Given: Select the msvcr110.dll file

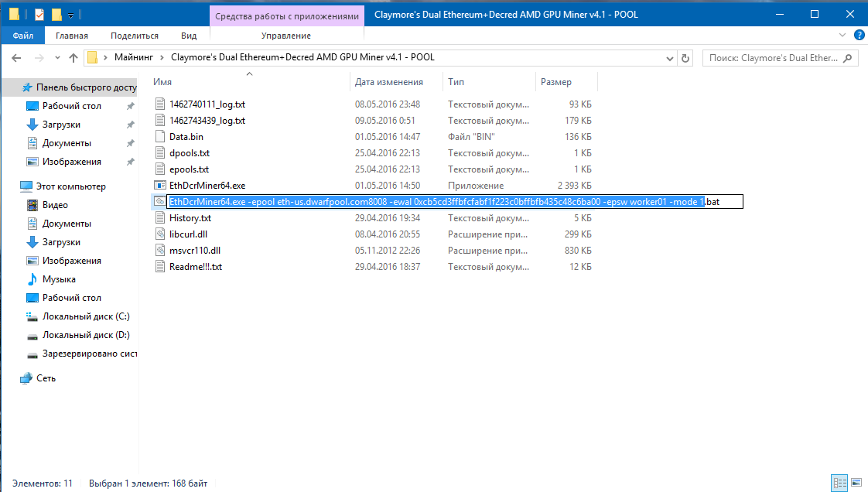Looking at the screenshot, I should 195,250.
